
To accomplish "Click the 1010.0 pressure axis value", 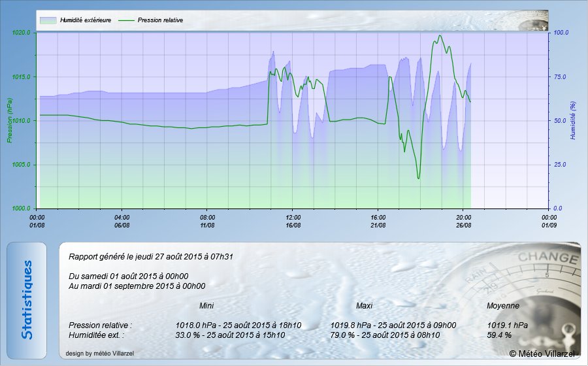I will (x=21, y=121).
